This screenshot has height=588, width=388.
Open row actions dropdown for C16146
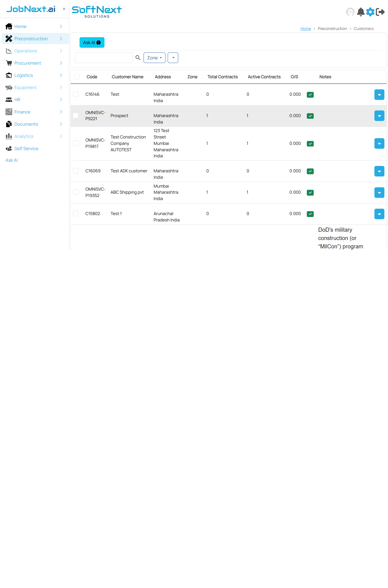click(x=379, y=95)
